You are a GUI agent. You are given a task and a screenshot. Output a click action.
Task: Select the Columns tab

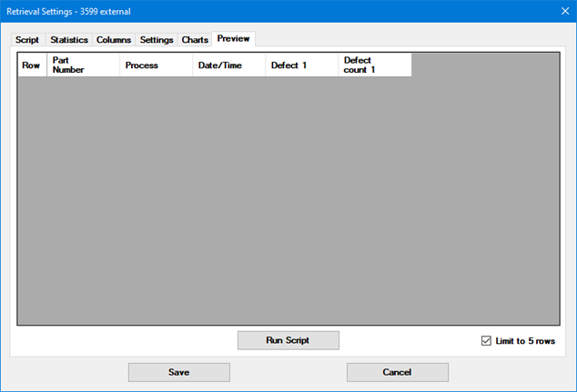point(114,40)
